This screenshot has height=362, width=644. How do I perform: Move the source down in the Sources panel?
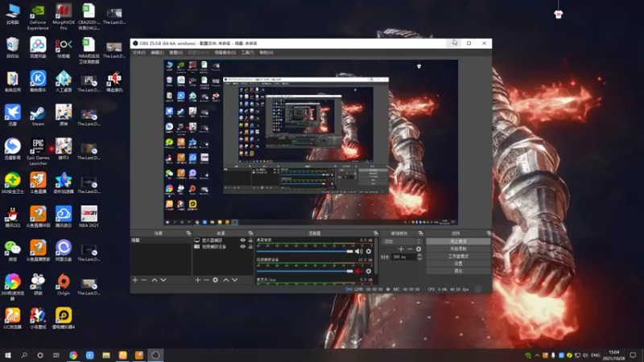pos(235,280)
